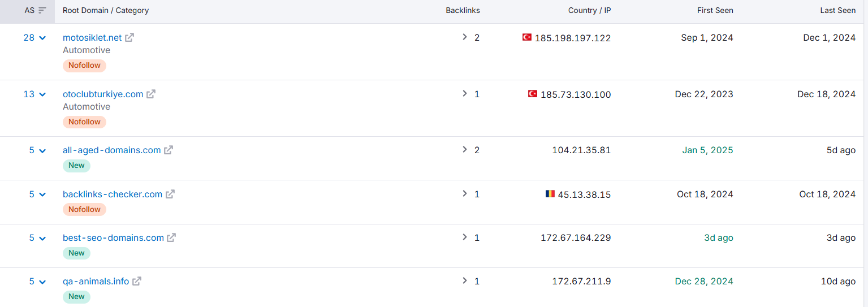Open qa-animals.info external link icon
The width and height of the screenshot is (868, 307).
click(x=137, y=281)
